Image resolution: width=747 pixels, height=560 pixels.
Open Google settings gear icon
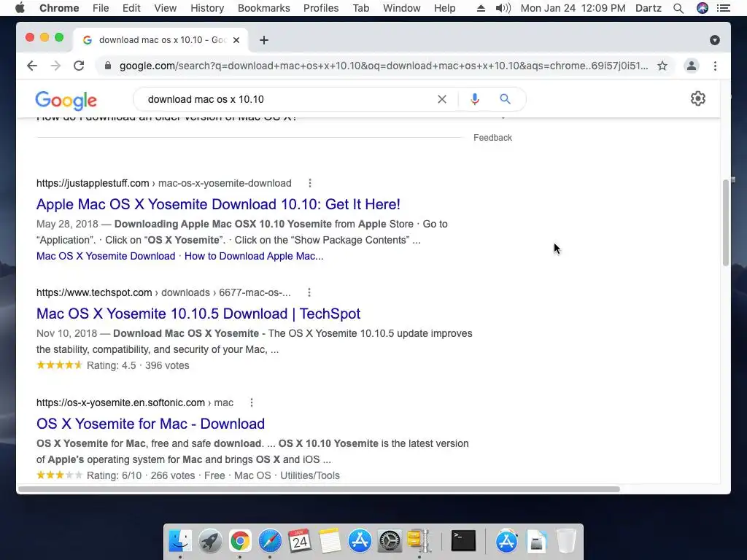click(698, 98)
